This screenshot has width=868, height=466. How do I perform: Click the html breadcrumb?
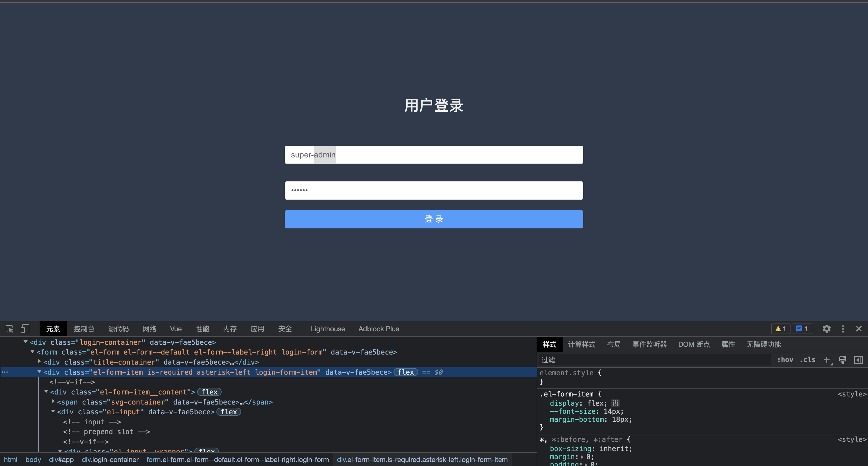tap(10, 460)
